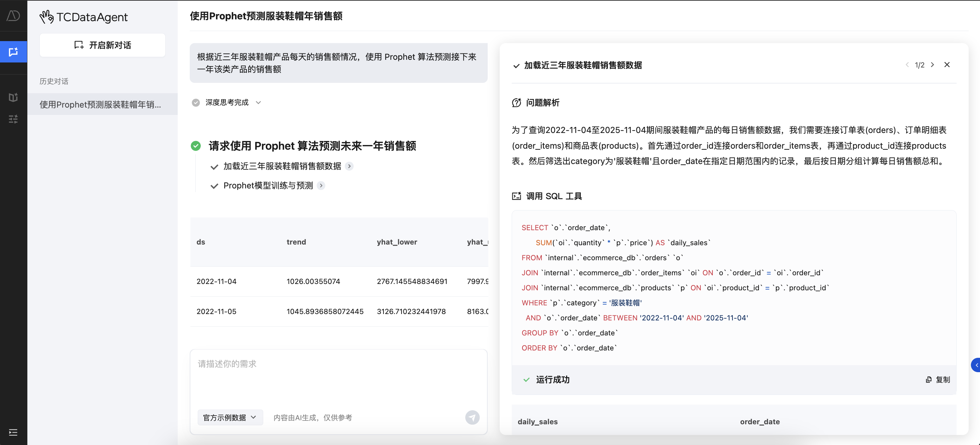Click the chat icon in left sidebar
Image resolution: width=980 pixels, height=445 pixels.
click(x=13, y=52)
